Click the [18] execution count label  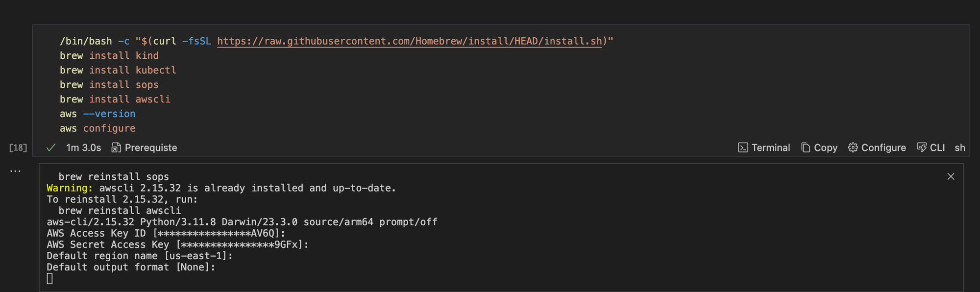click(18, 147)
